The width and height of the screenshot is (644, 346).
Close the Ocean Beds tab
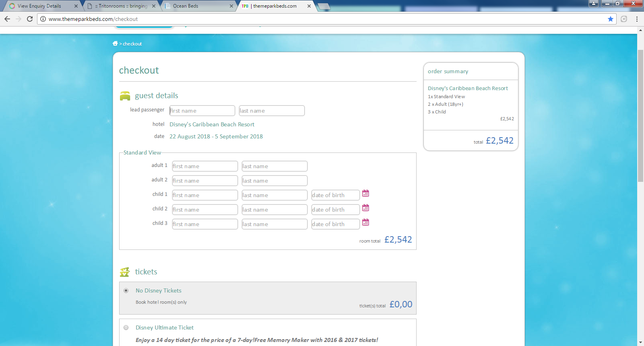pos(231,6)
